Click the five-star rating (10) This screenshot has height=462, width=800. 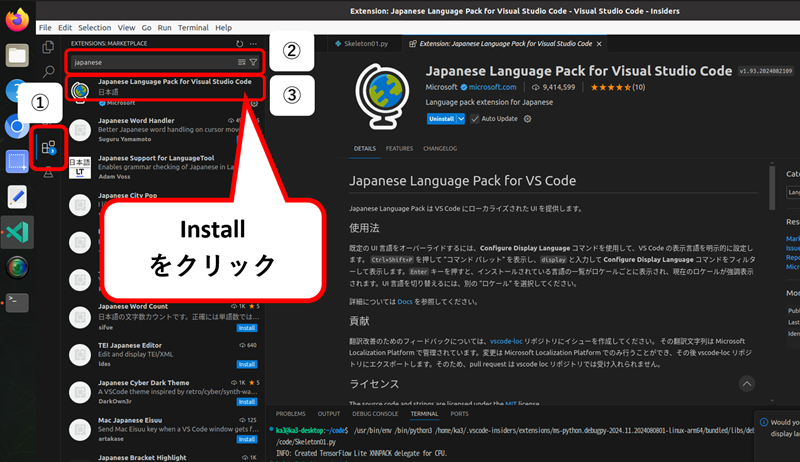tap(617, 87)
